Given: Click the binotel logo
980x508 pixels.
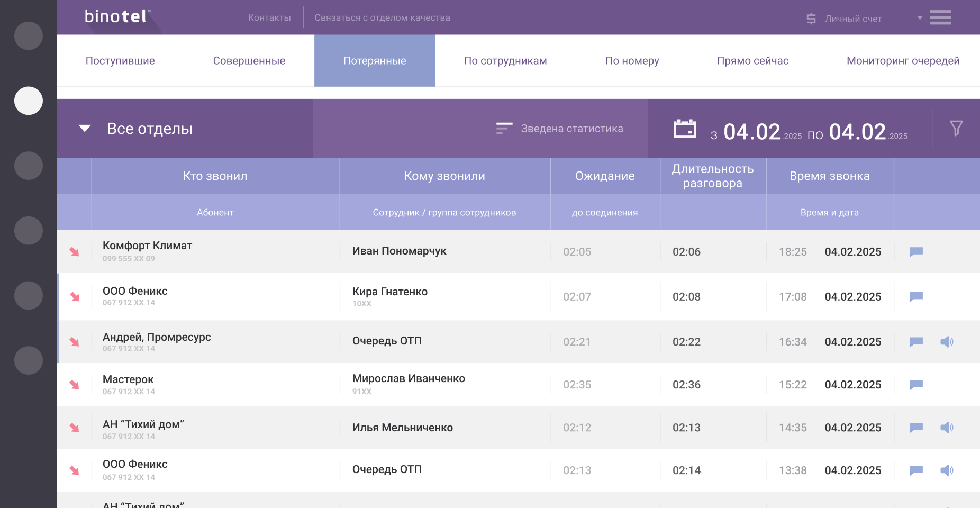Looking at the screenshot, I should [x=117, y=16].
